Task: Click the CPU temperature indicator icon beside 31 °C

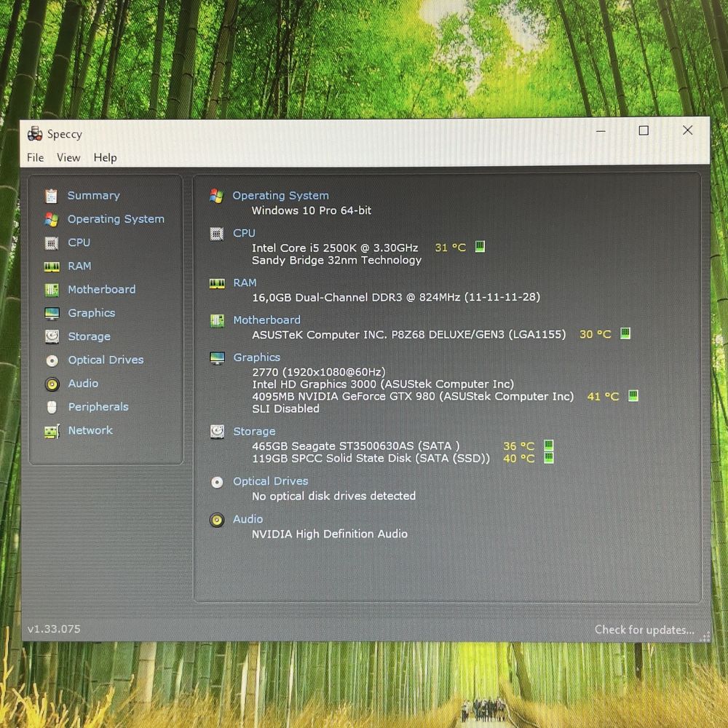Action: [x=480, y=247]
